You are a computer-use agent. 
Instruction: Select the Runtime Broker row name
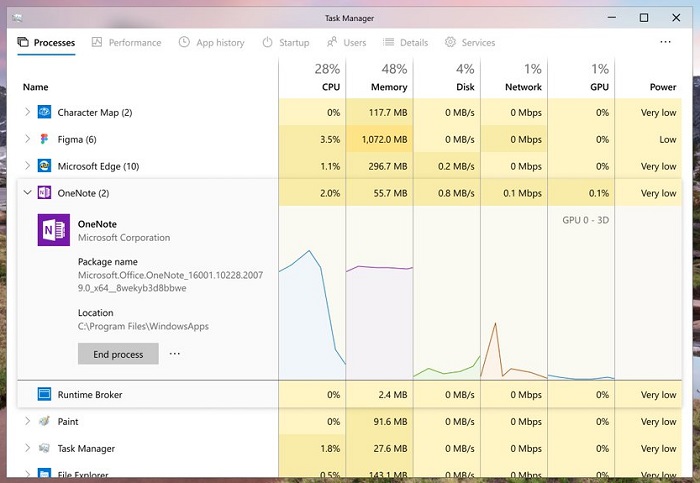tap(90, 395)
